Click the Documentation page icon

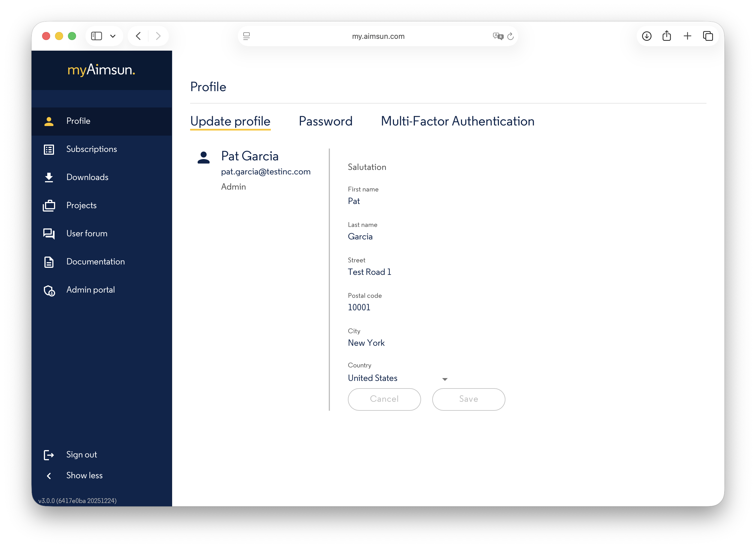49,262
